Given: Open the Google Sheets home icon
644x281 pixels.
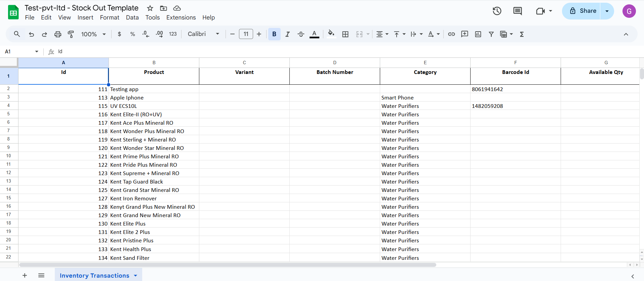Looking at the screenshot, I should click(13, 12).
